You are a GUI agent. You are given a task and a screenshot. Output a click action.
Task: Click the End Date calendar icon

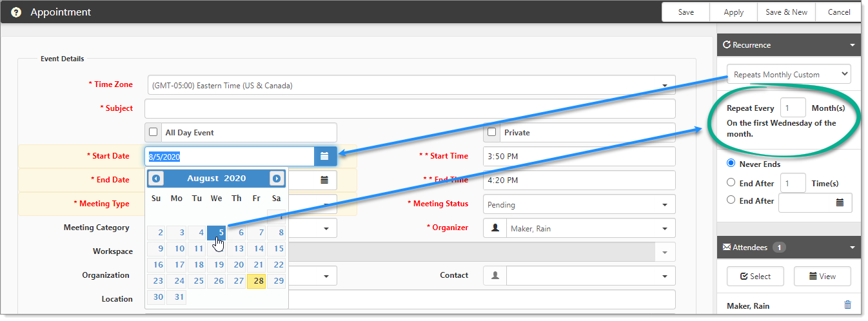325,180
